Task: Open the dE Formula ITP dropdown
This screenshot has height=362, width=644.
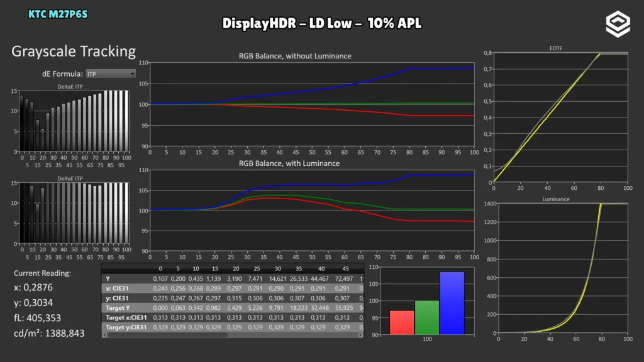Action: pos(111,74)
